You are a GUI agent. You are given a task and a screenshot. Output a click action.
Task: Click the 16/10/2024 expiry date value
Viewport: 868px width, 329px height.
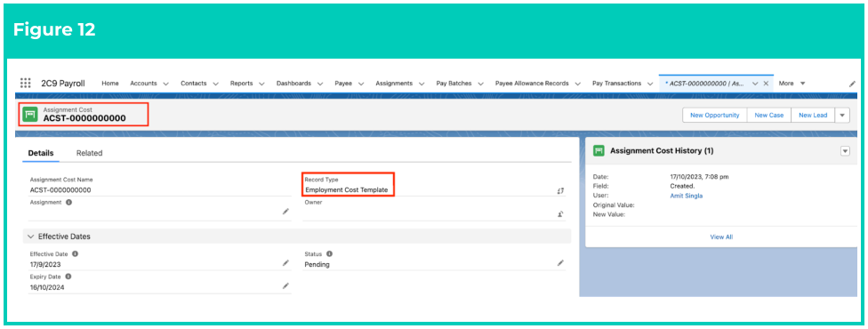coord(48,287)
